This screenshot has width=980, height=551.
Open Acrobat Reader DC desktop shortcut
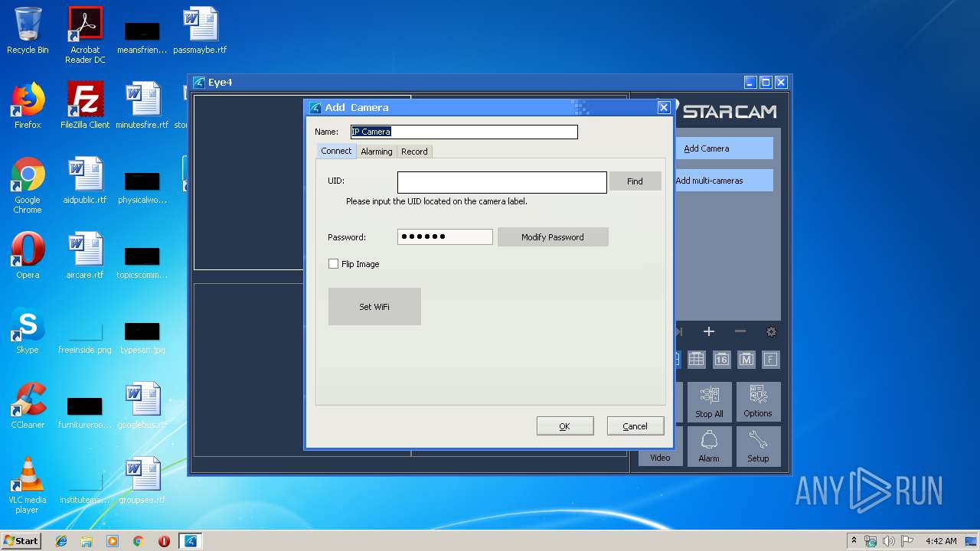tap(85, 34)
